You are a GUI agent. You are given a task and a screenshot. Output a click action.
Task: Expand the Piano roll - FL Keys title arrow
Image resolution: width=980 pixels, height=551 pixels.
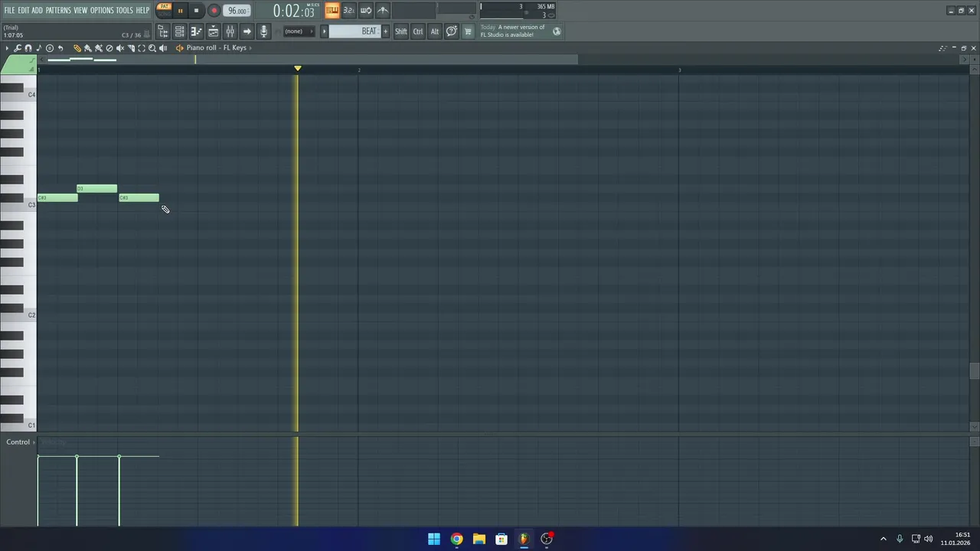(x=250, y=47)
